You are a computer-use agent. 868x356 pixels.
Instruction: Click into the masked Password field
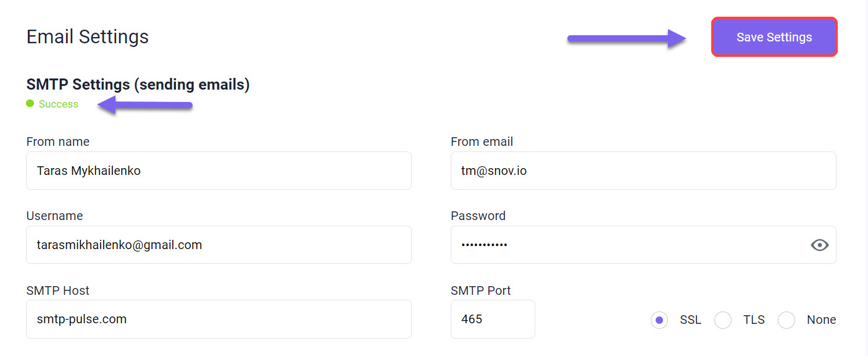click(x=643, y=245)
